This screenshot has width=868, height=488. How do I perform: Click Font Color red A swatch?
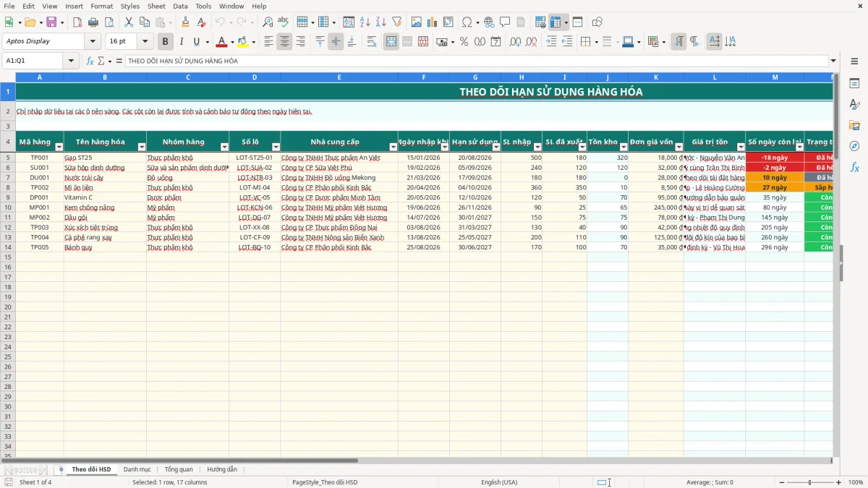tap(221, 42)
